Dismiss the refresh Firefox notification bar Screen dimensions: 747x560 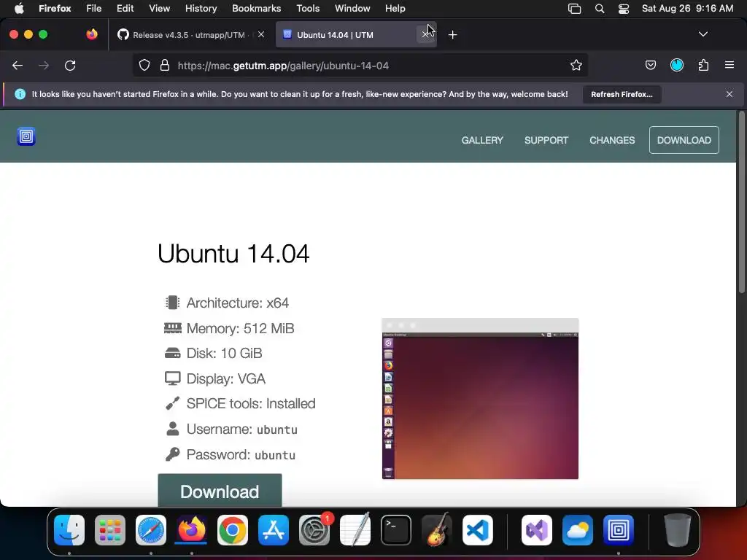point(729,94)
